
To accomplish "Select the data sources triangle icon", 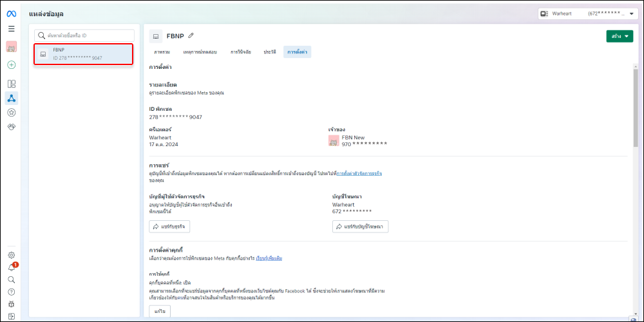I will coord(12,98).
